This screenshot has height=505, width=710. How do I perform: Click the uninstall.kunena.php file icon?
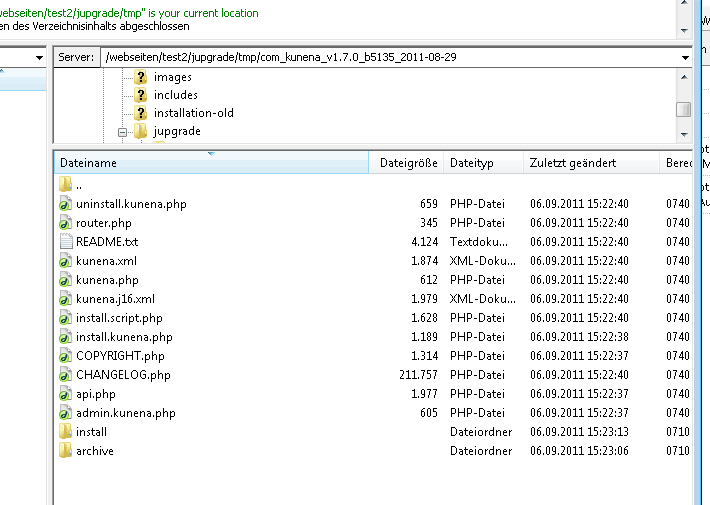65,204
